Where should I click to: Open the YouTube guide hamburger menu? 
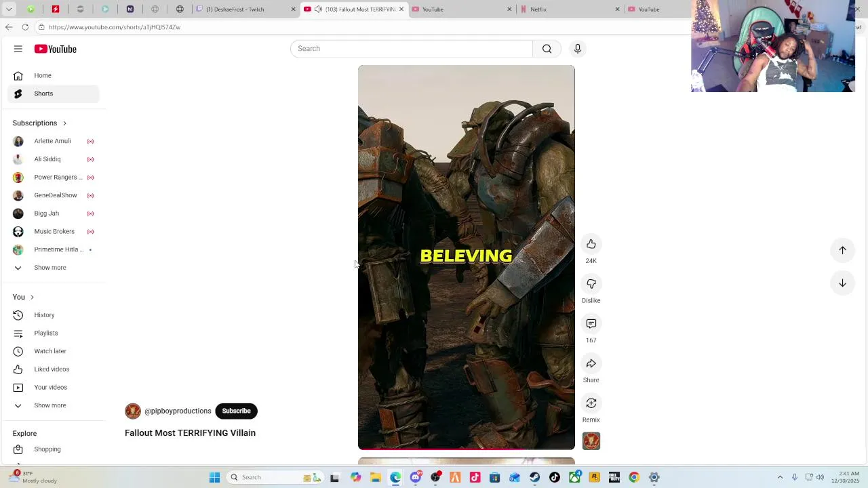pyautogui.click(x=18, y=49)
